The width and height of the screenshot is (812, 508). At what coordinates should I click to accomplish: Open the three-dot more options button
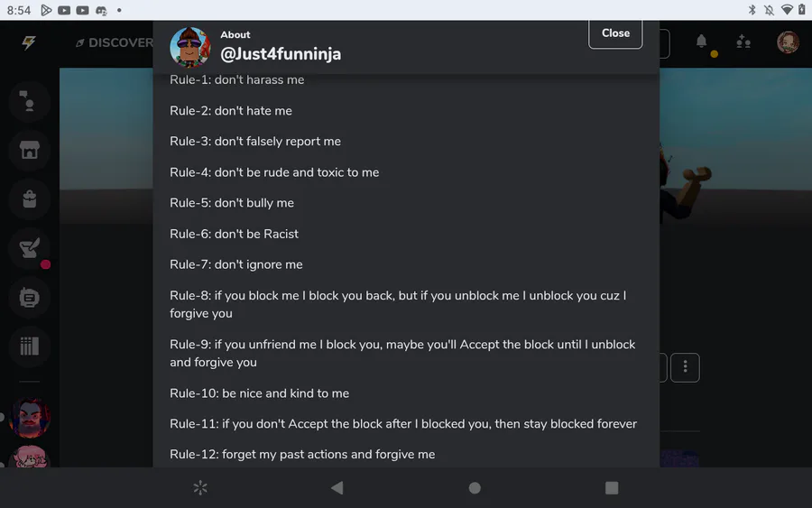pyautogui.click(x=685, y=367)
